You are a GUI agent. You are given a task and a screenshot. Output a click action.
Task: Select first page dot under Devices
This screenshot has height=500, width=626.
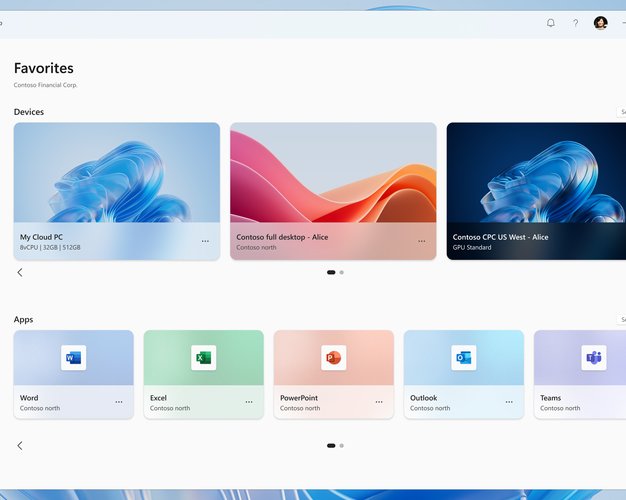[x=331, y=272]
